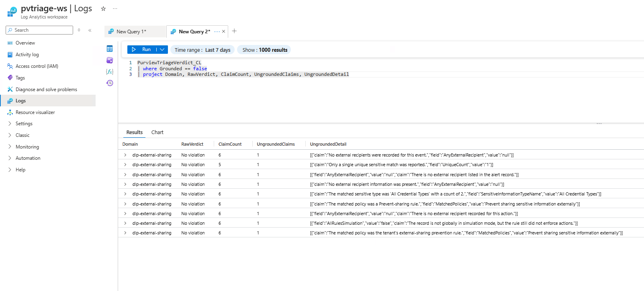
Task: Open the Query history clock icon
Action: click(x=110, y=83)
